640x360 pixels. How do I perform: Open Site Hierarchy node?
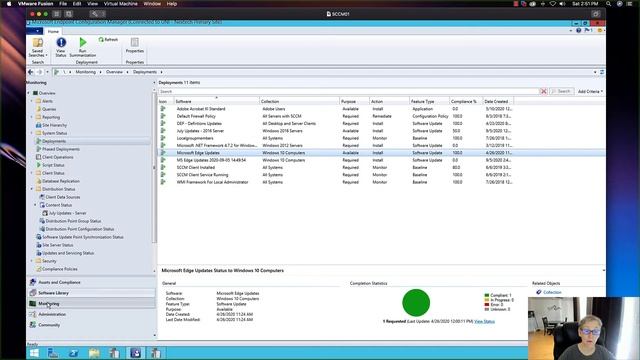coord(54,125)
